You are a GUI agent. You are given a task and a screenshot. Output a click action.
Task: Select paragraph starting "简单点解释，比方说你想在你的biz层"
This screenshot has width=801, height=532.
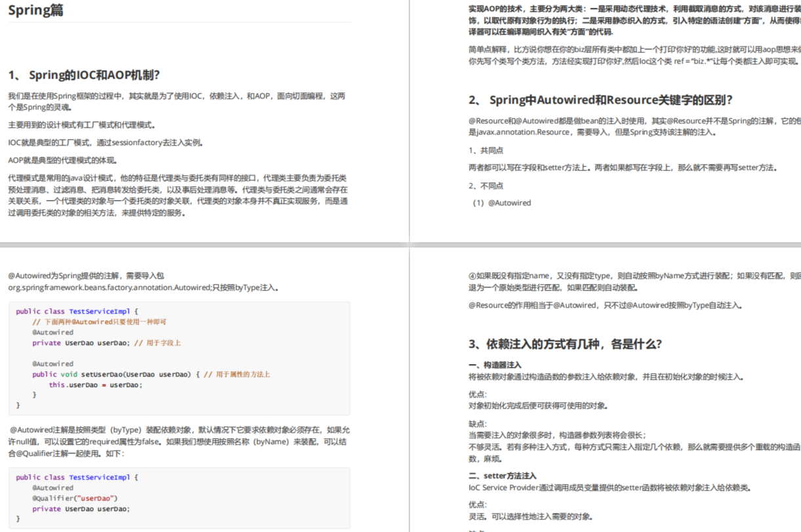[x=634, y=55]
